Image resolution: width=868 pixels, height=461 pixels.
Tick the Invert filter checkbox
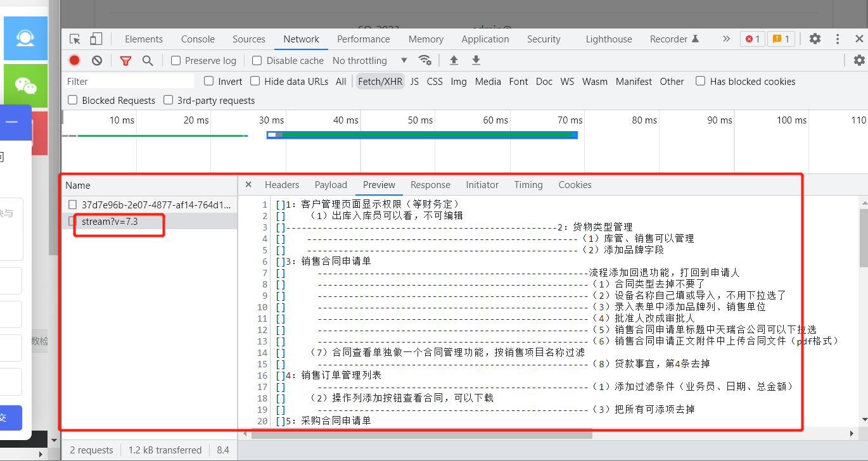pos(209,81)
